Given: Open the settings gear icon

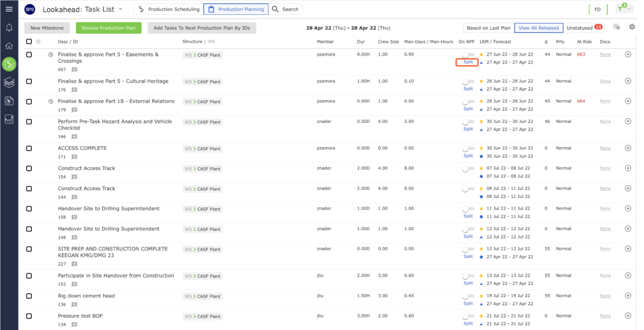Looking at the screenshot, I should click(x=632, y=26).
